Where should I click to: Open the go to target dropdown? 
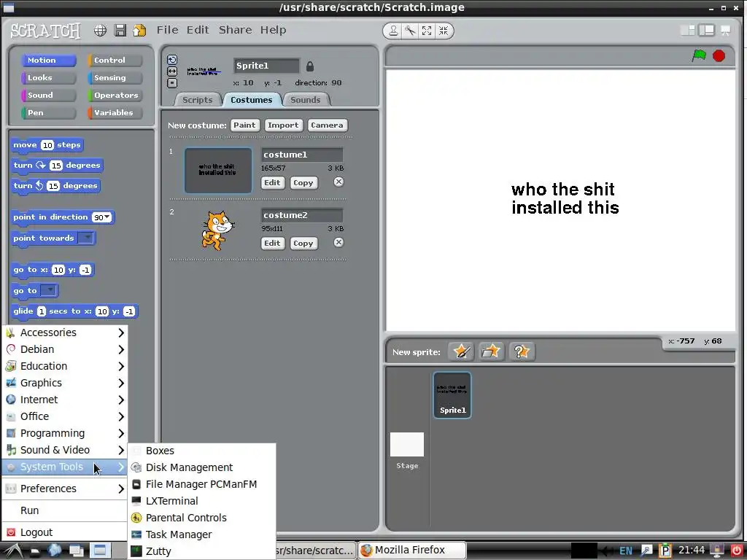point(49,290)
